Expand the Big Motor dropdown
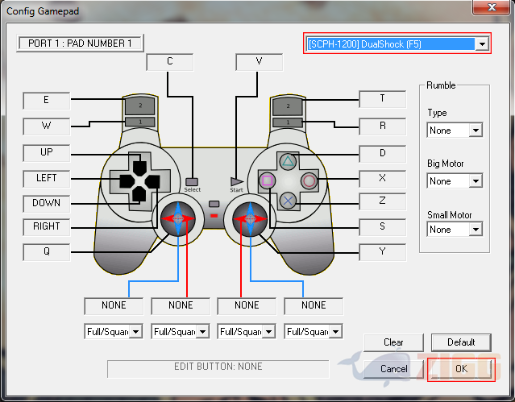 [x=454, y=181]
